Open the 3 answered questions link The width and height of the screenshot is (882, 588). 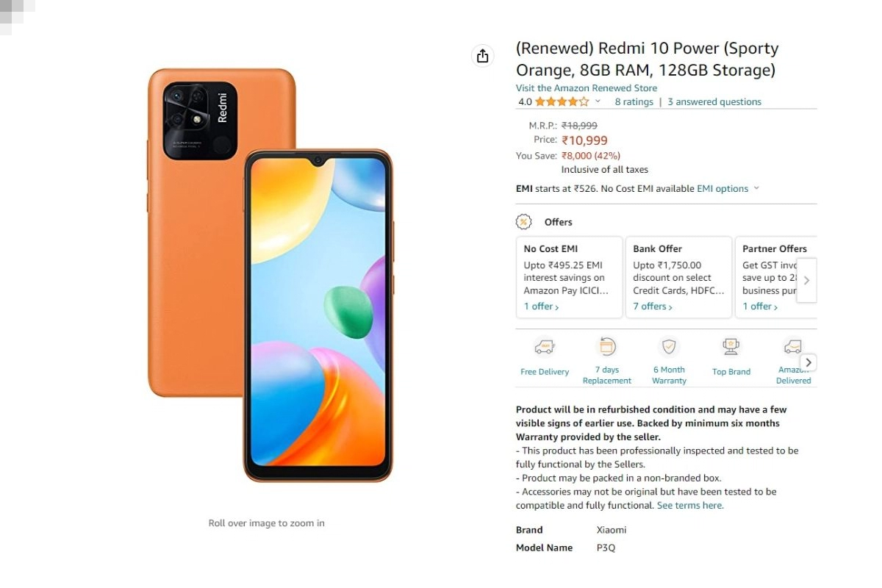point(714,102)
